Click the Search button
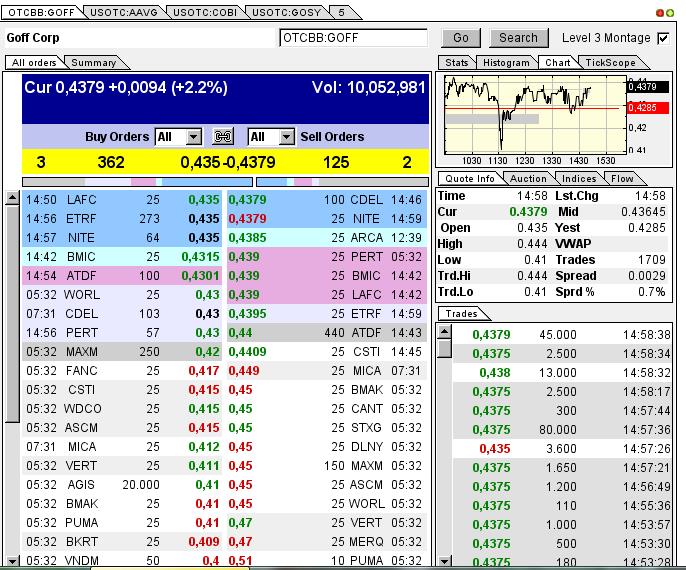This screenshot has height=570, width=686. 518,38
